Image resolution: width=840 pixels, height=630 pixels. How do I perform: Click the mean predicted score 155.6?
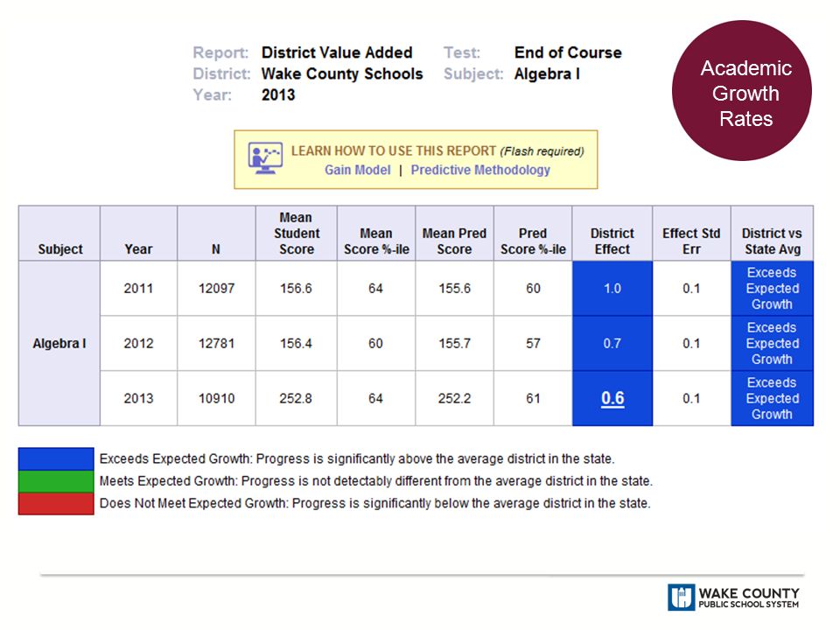[454, 288]
